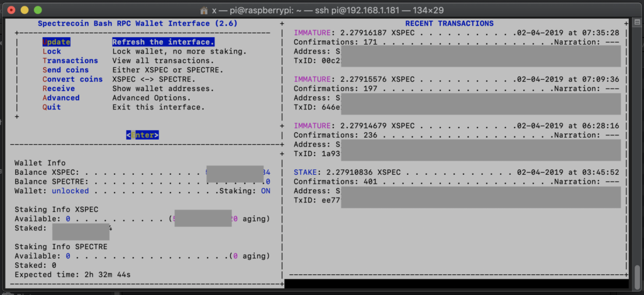Viewport: 644px width, 295px height.
Task: Select the Lock menu entry
Action: (x=52, y=52)
